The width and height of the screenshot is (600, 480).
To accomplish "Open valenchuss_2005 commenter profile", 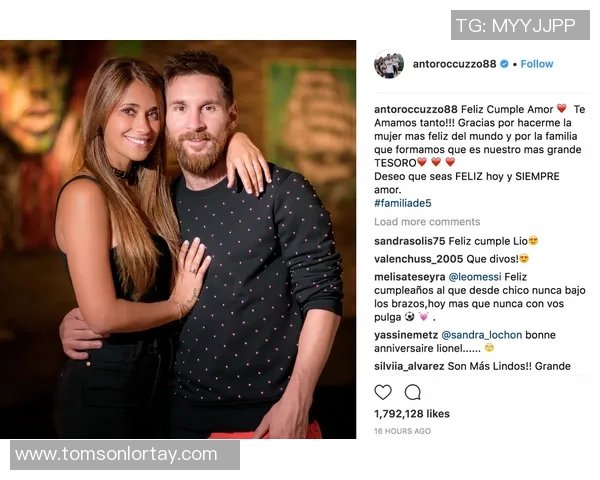I will click(x=419, y=259).
